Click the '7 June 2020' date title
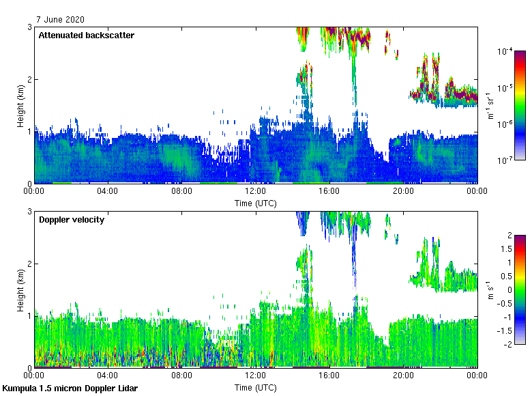The width and height of the screenshot is (532, 396). [61, 20]
